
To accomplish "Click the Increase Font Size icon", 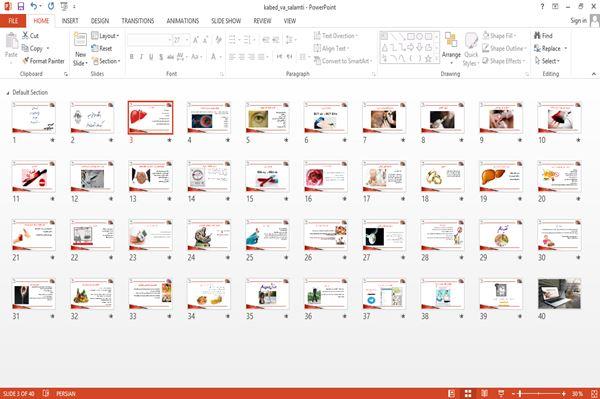I will point(196,40).
